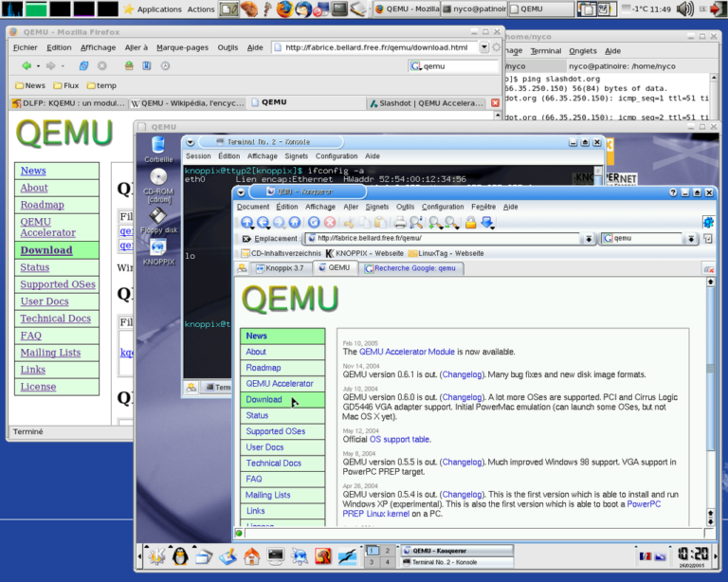Screen dimensions: 728x582
Task: Click Konqueror's Print icon
Action: 400,223
